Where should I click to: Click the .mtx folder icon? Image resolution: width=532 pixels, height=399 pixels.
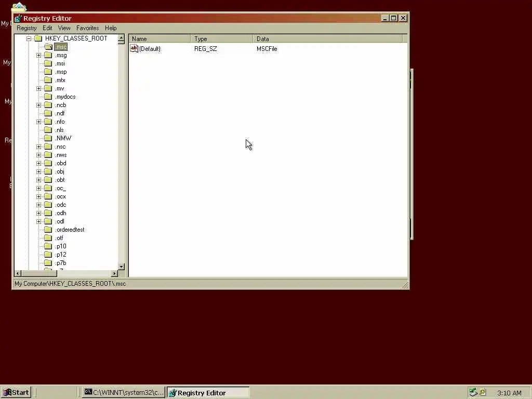pyautogui.click(x=48, y=80)
